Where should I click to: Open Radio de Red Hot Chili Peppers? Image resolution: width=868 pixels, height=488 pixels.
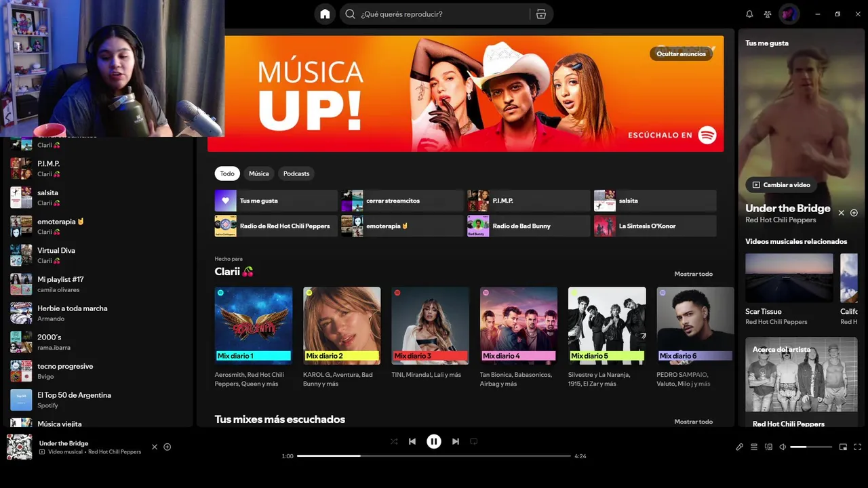coord(276,226)
